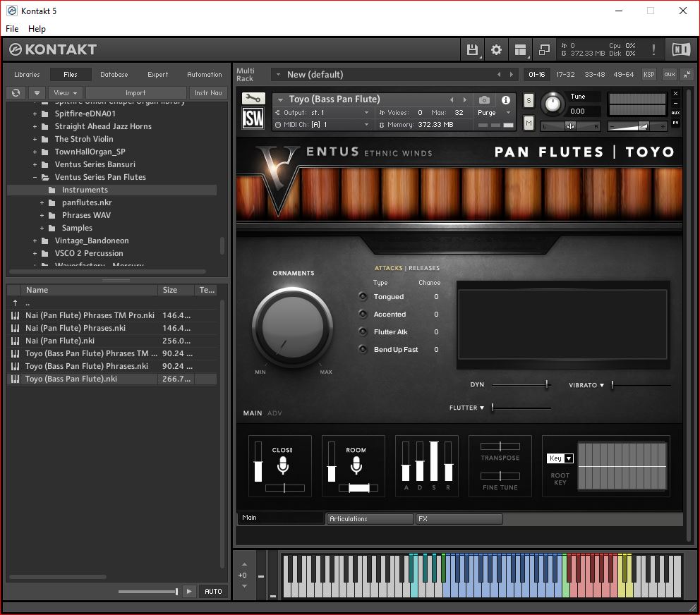Click the camera snapshot icon
This screenshot has height=615, width=700.
(484, 100)
